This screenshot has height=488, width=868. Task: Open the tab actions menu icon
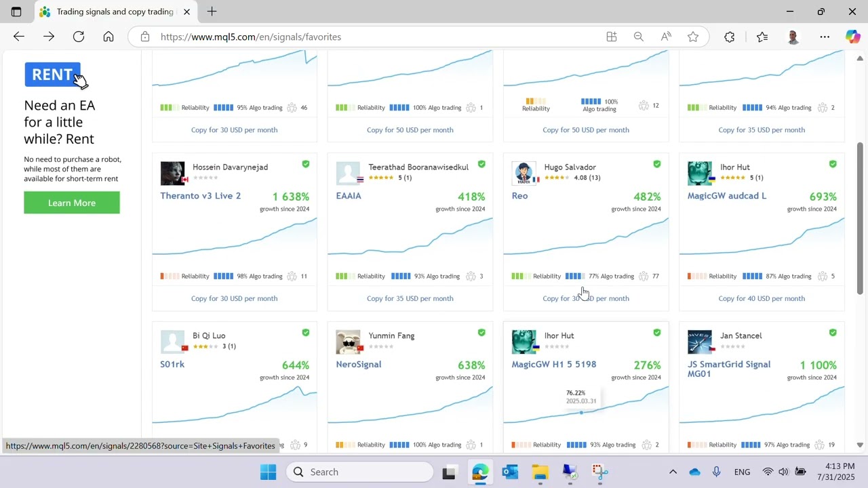[16, 12]
